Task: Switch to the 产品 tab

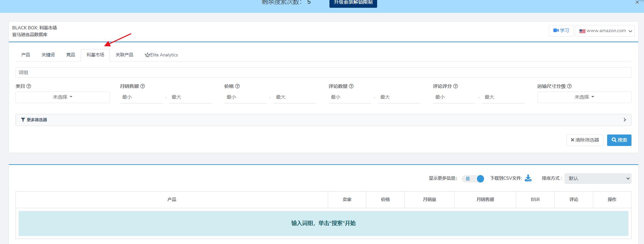Action: 26,55
